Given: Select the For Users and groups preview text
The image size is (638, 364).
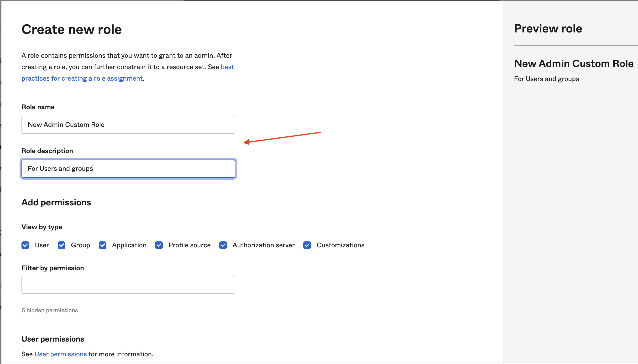Looking at the screenshot, I should [546, 79].
